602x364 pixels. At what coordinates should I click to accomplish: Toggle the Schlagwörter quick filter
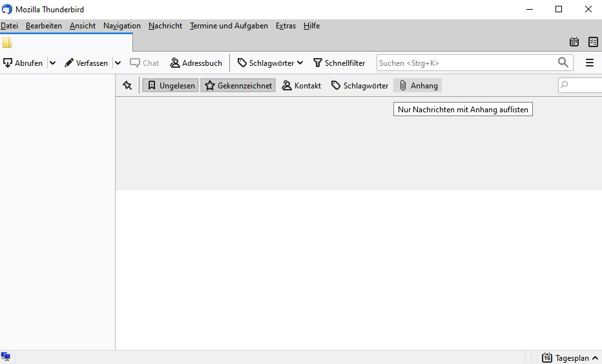pyautogui.click(x=360, y=85)
